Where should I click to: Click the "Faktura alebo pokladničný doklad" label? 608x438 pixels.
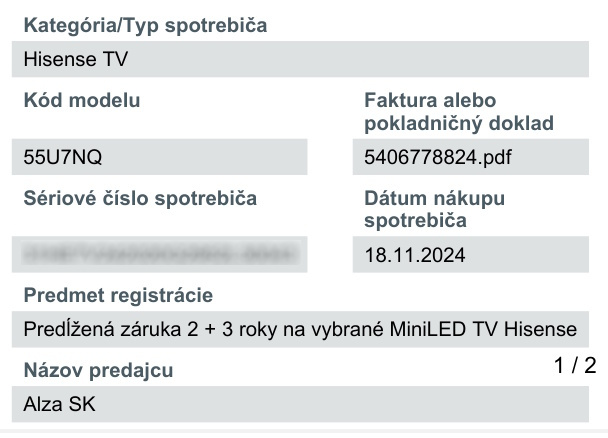[459, 111]
